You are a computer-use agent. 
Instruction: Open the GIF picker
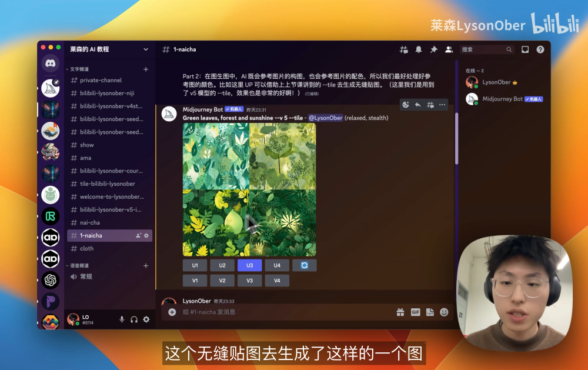[416, 312]
